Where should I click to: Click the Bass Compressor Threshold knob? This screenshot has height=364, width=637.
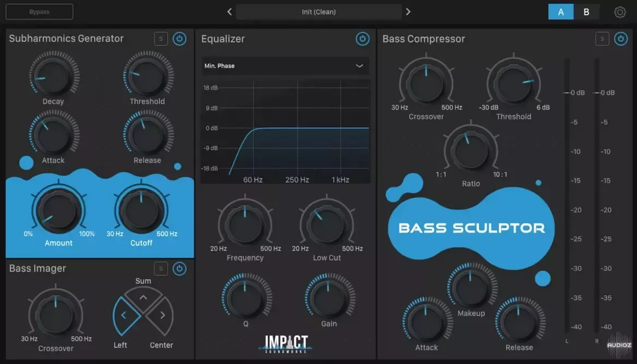click(514, 83)
